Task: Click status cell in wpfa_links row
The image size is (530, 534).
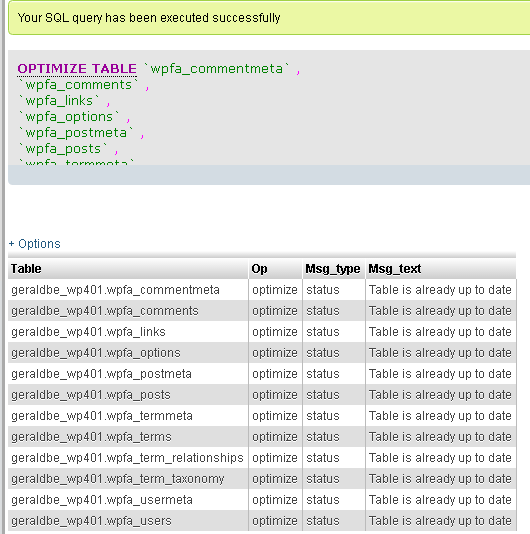Action: click(x=334, y=332)
